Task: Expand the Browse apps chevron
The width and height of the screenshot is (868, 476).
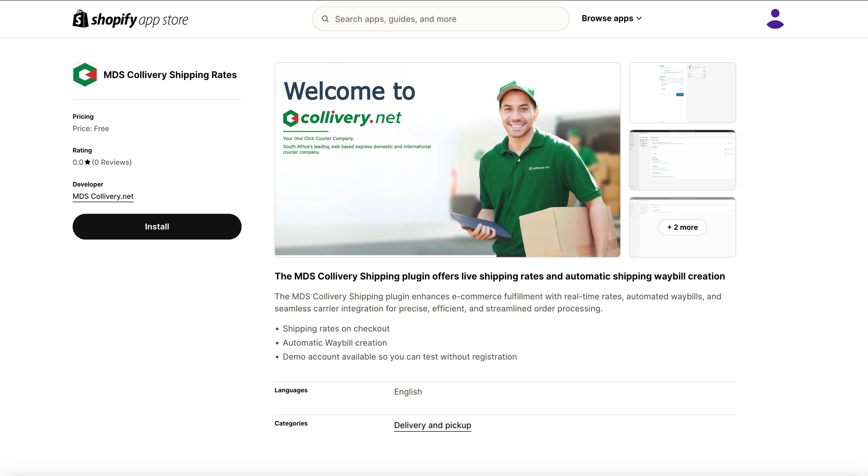Action: tap(639, 19)
